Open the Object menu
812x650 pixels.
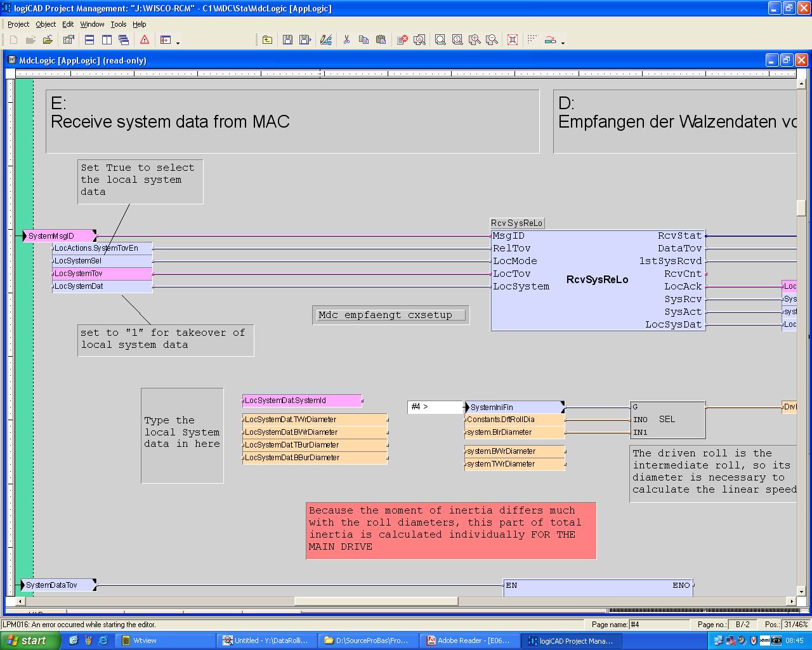[x=46, y=24]
